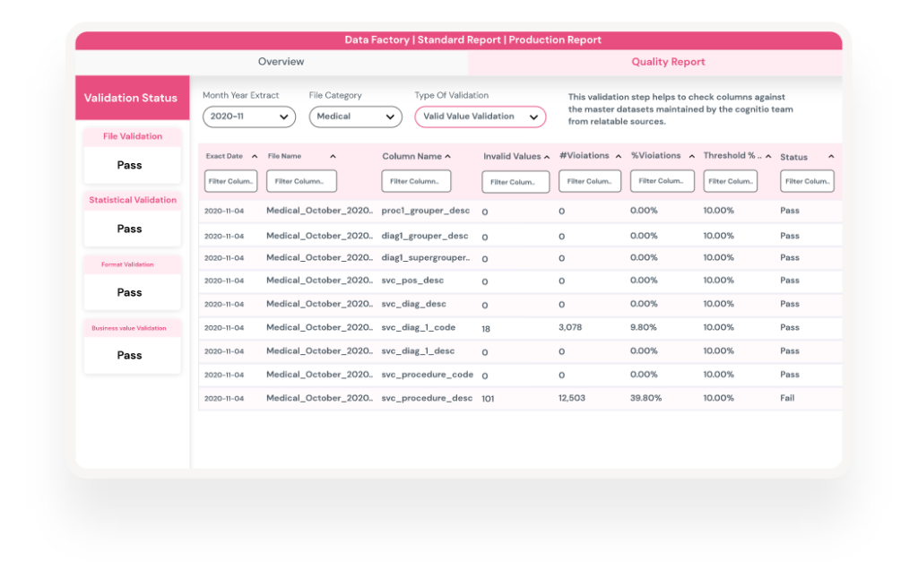
Task: Click file name in svc_procedure_desc row
Action: coord(319,398)
